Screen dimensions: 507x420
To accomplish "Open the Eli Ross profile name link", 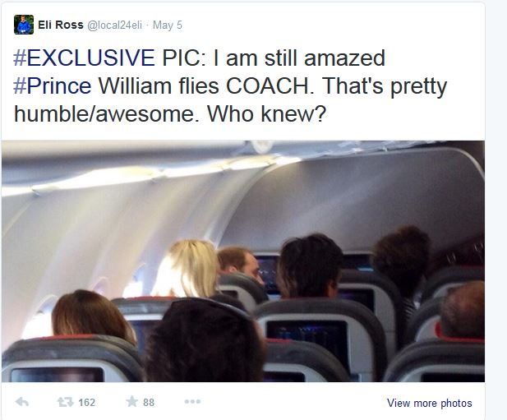I will click(61, 25).
